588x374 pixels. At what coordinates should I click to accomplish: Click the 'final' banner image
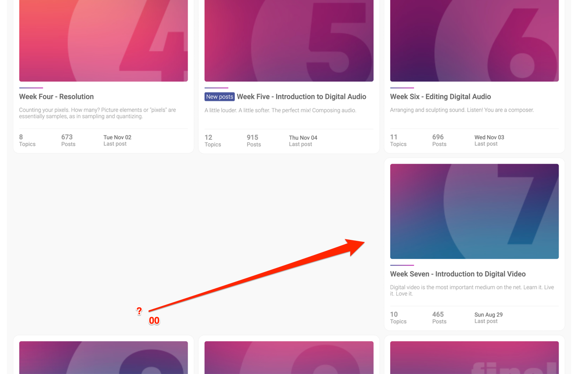coord(474,358)
